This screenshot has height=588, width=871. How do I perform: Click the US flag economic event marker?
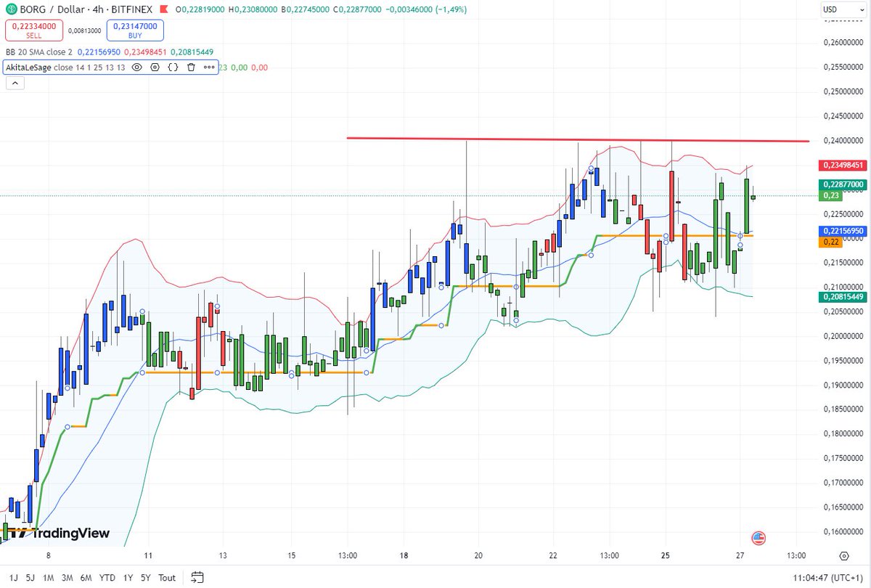point(758,538)
